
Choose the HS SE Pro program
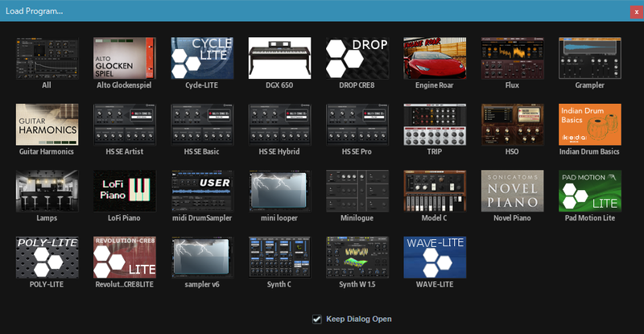pyautogui.click(x=357, y=125)
